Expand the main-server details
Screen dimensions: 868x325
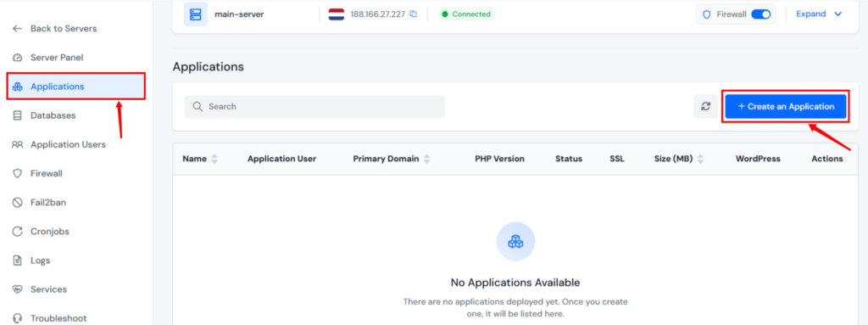(819, 14)
